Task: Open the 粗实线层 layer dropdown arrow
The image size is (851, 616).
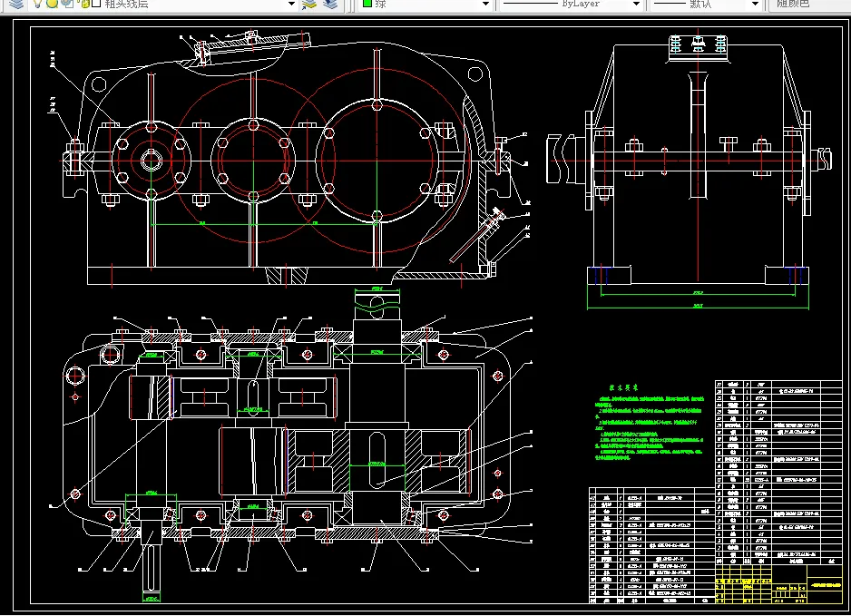Action: pyautogui.click(x=291, y=5)
